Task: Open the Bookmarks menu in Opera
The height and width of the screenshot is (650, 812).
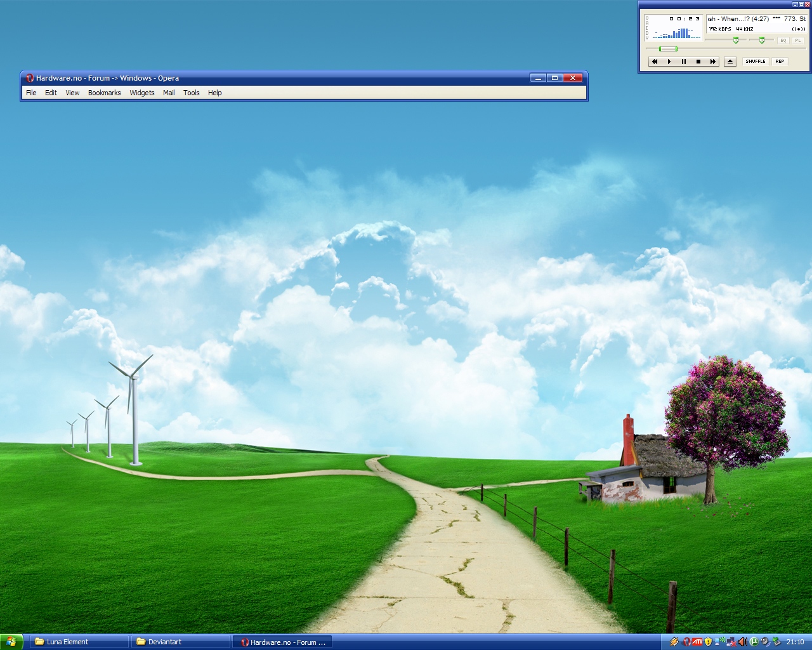Action: [x=104, y=93]
